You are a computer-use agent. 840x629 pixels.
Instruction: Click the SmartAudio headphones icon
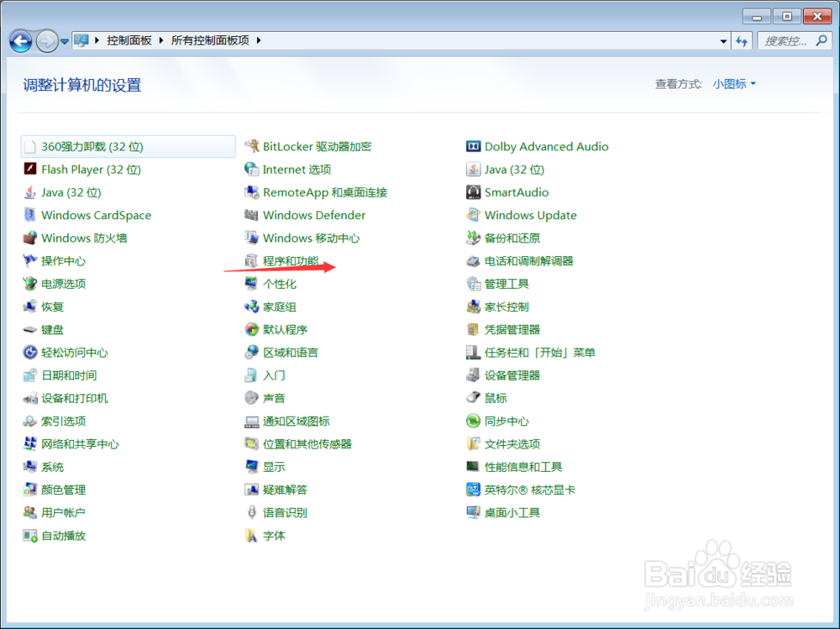[473, 192]
